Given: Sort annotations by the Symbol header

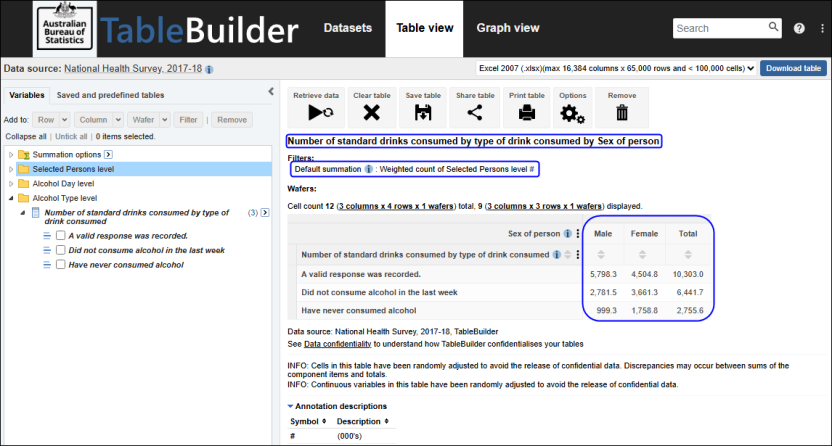Looking at the screenshot, I should click(308, 422).
